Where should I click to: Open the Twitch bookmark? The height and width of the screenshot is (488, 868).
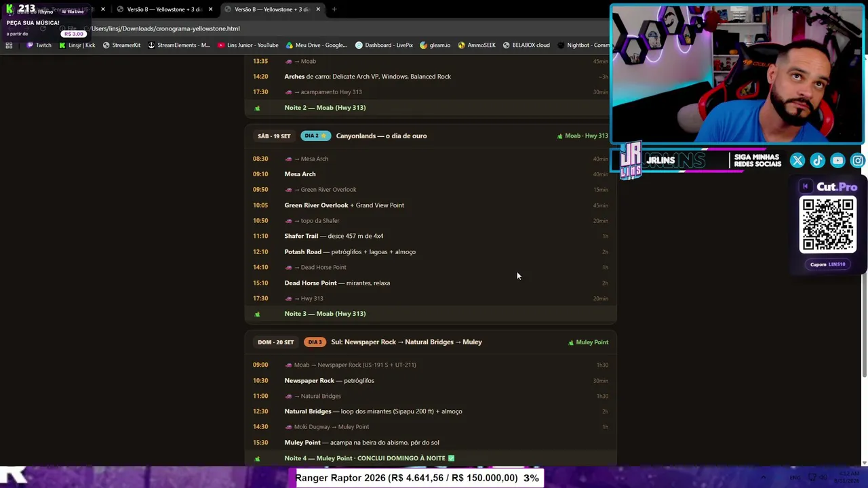click(x=39, y=45)
